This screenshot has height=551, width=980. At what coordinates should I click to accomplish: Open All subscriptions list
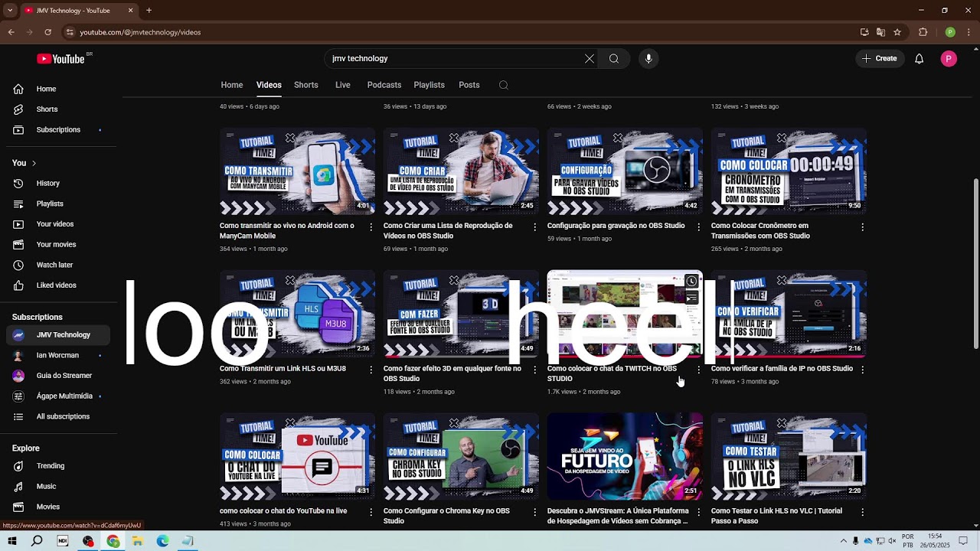58,416
